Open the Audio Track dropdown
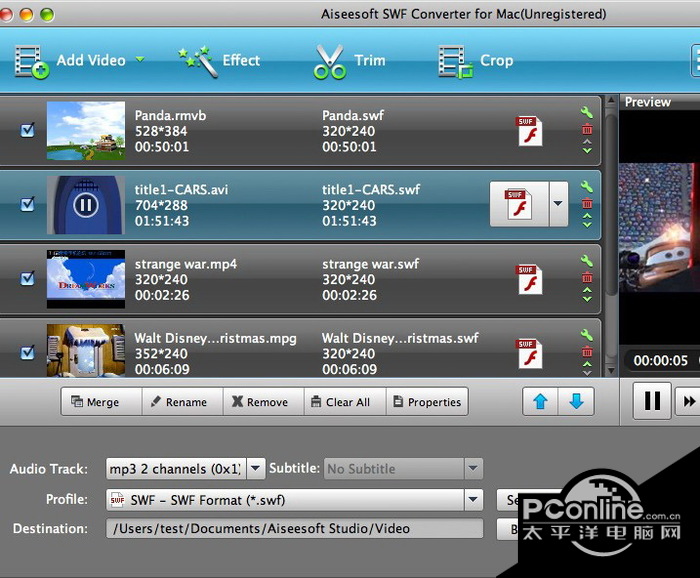The width and height of the screenshot is (700, 578). coord(255,469)
